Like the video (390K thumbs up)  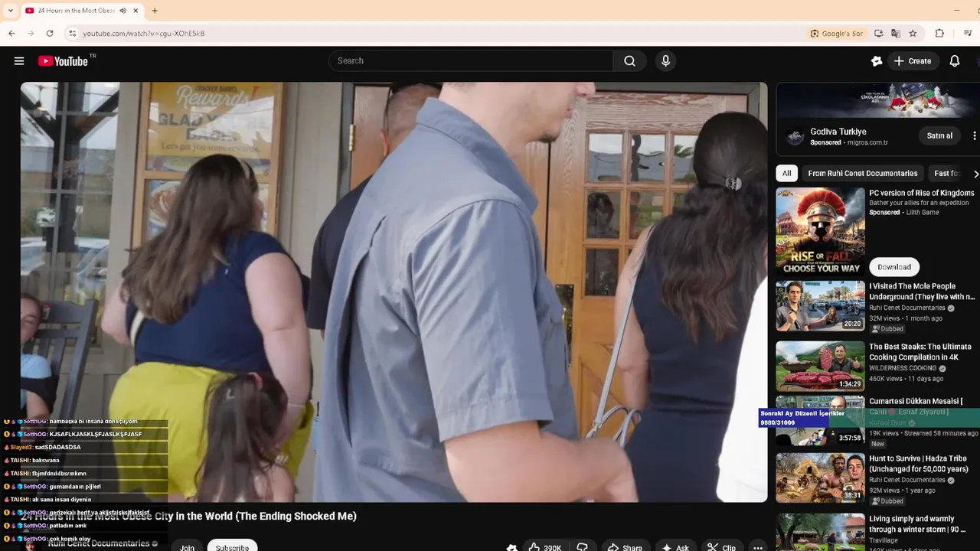tap(544, 547)
